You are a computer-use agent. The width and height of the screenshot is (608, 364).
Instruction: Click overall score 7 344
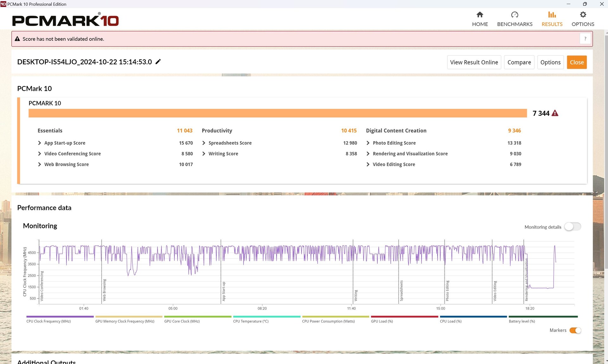(541, 113)
